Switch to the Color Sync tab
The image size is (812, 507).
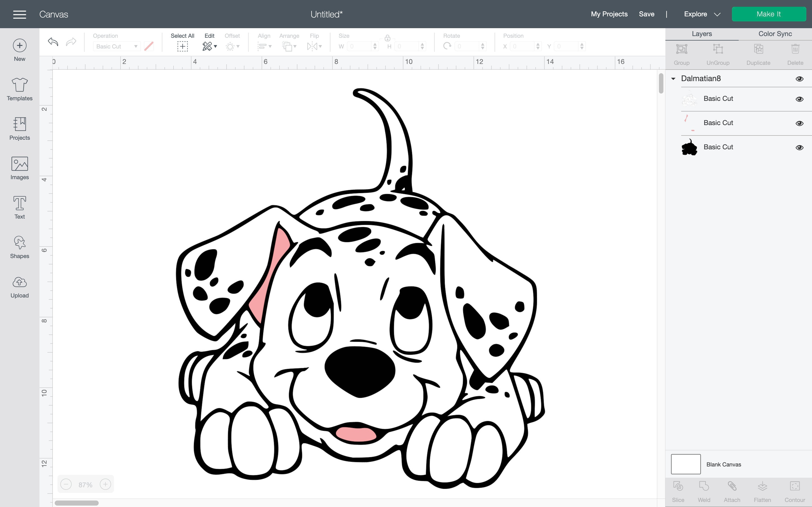pyautogui.click(x=775, y=34)
